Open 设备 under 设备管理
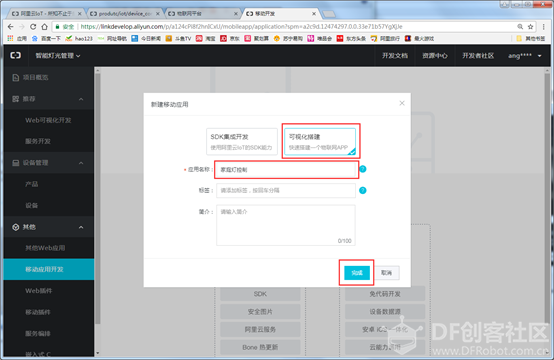This screenshot has height=360, width=554. click(49, 206)
